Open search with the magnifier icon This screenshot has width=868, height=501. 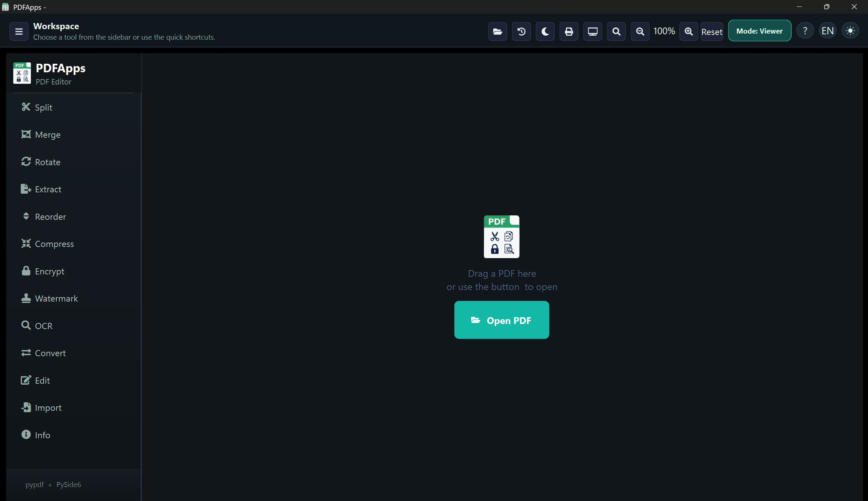[616, 31]
